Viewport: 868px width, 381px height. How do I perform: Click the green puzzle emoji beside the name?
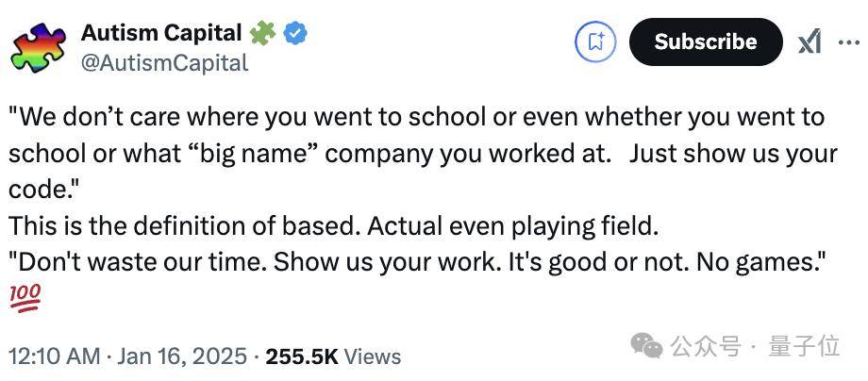pyautogui.click(x=262, y=34)
